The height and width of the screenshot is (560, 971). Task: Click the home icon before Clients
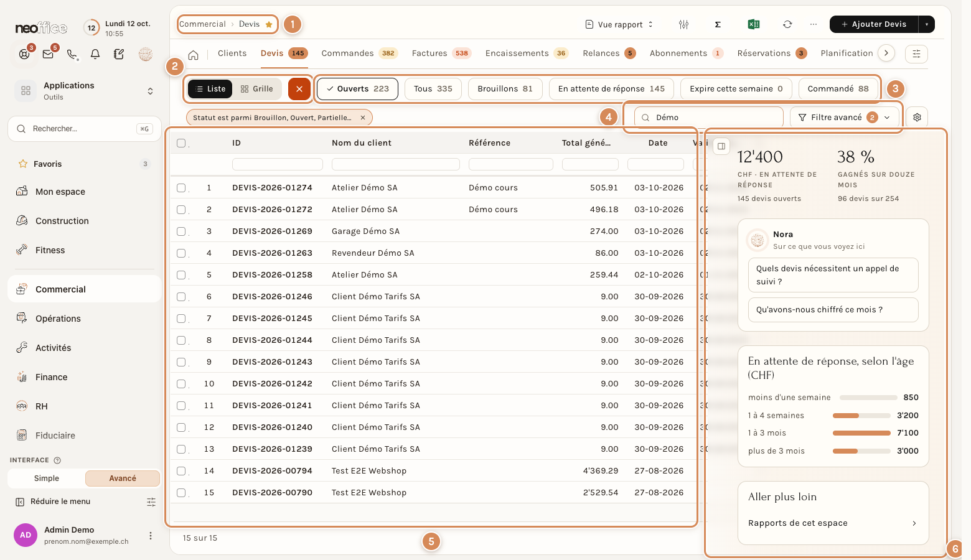(194, 55)
